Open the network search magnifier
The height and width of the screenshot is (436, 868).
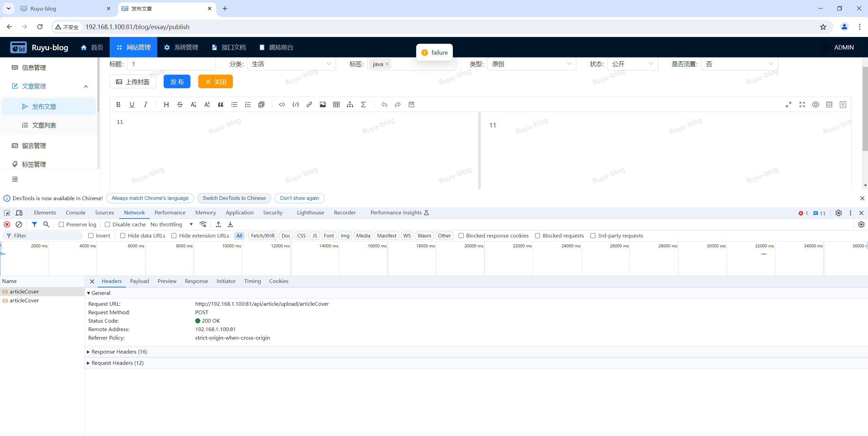click(46, 224)
